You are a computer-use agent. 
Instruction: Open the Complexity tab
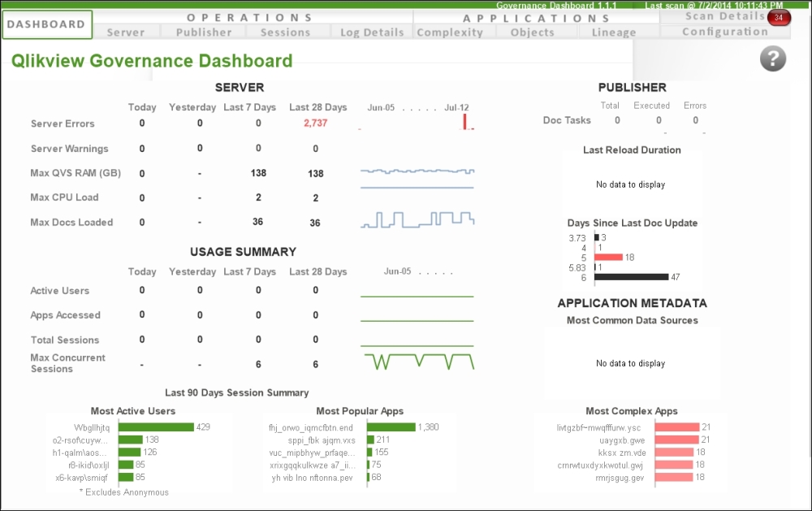450,32
